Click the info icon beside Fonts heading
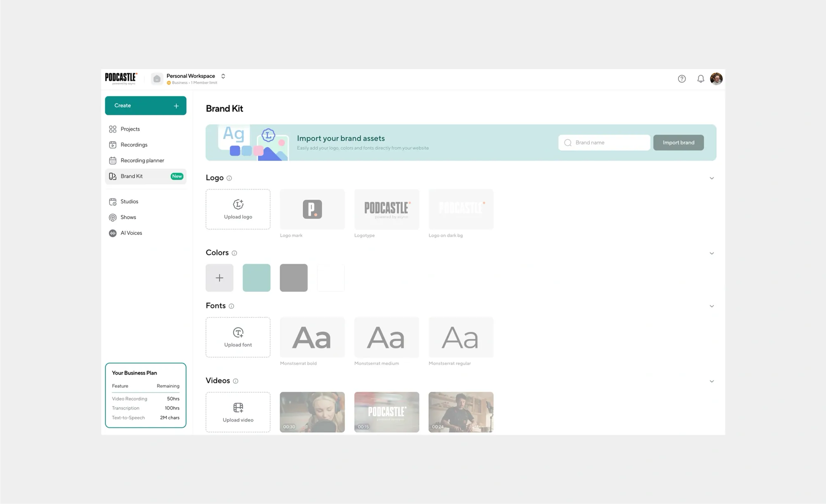The width and height of the screenshot is (826, 504). click(x=231, y=306)
